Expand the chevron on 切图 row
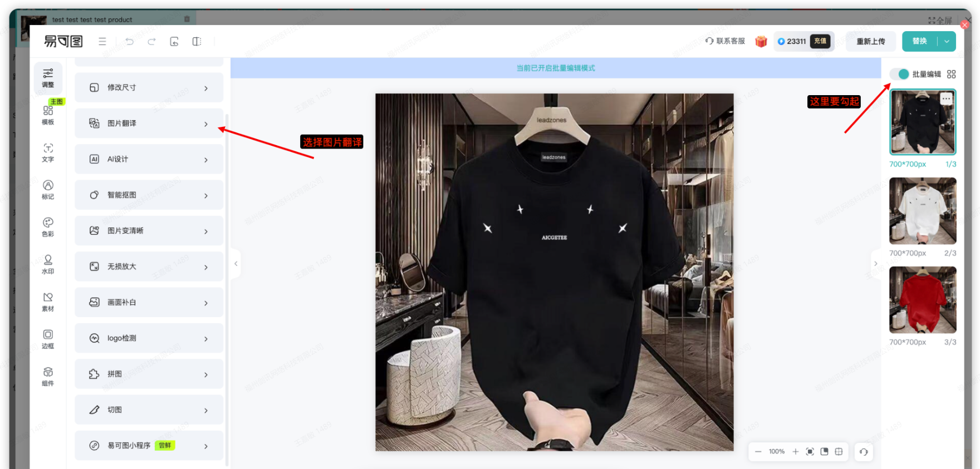Image resolution: width=980 pixels, height=469 pixels. 206,411
